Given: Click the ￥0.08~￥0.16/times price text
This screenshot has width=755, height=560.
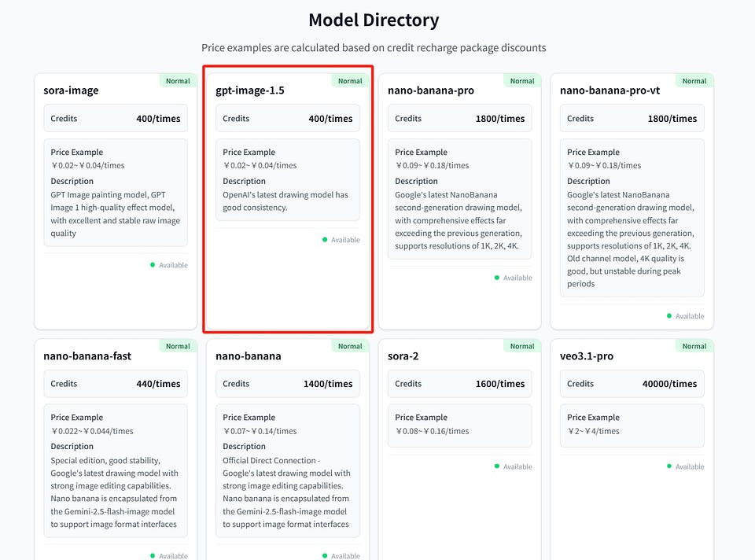Looking at the screenshot, I should coord(432,431).
